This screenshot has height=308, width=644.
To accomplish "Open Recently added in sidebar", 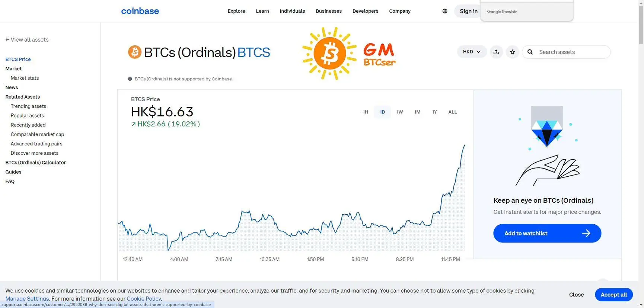I will coord(28,125).
